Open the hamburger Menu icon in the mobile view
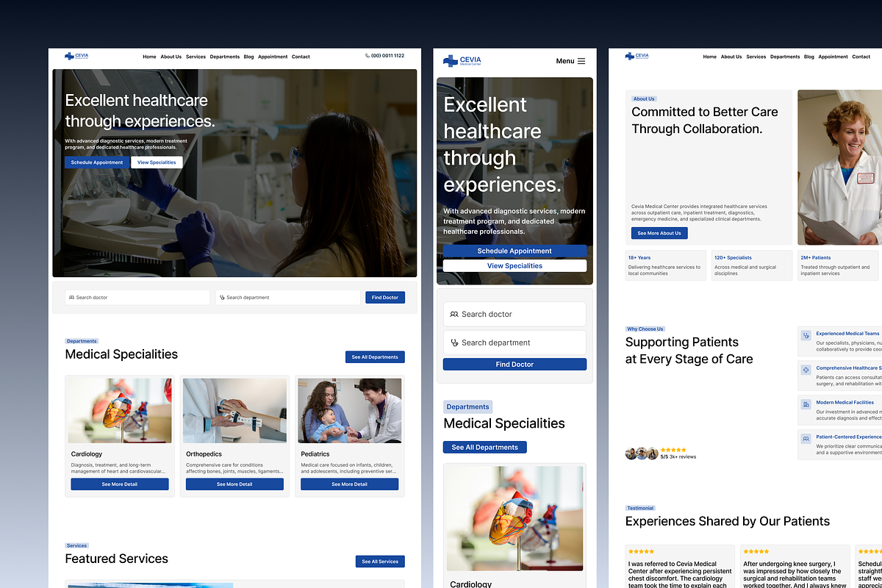This screenshot has width=882, height=588. click(581, 61)
